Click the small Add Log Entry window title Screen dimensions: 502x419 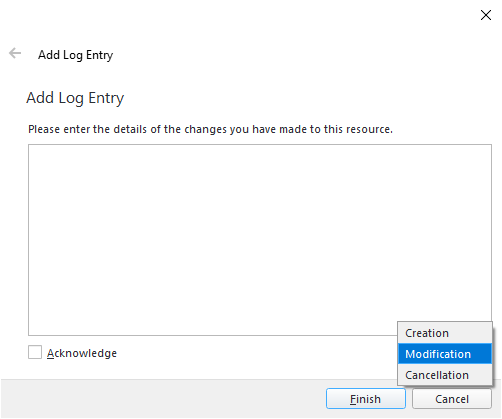(x=75, y=55)
